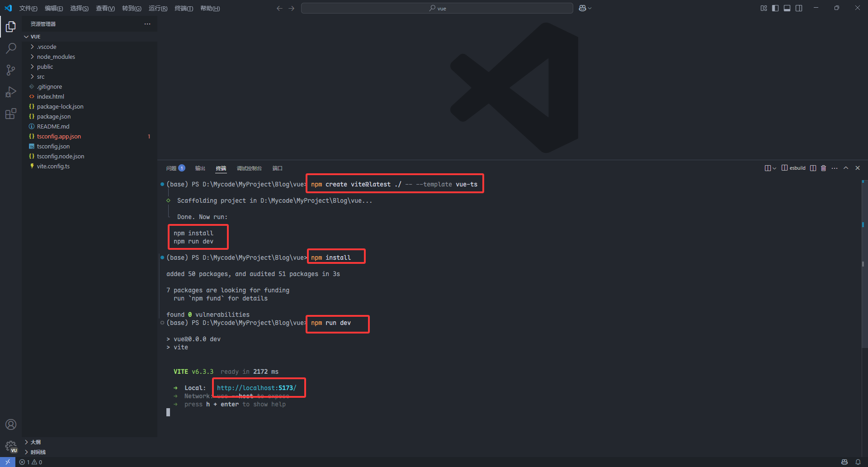Toggle primary side bar visibility
Viewport: 868px width, 467px height.
pos(775,8)
